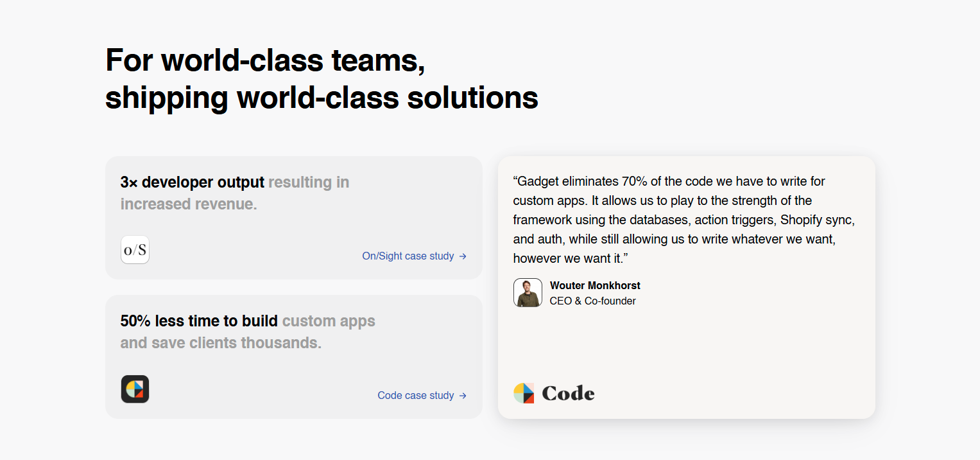This screenshot has width=980, height=460.
Task: Click the arrow icon next to On/Sight case study
Action: point(463,256)
